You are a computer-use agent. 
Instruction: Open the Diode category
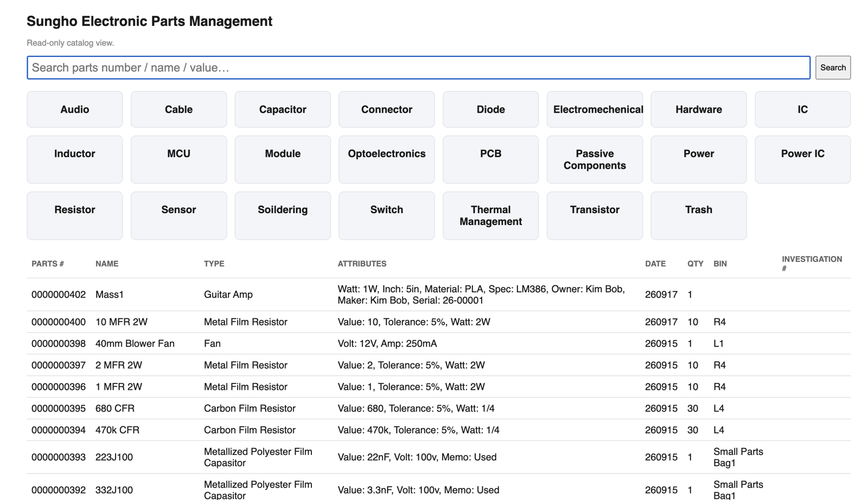coord(490,110)
